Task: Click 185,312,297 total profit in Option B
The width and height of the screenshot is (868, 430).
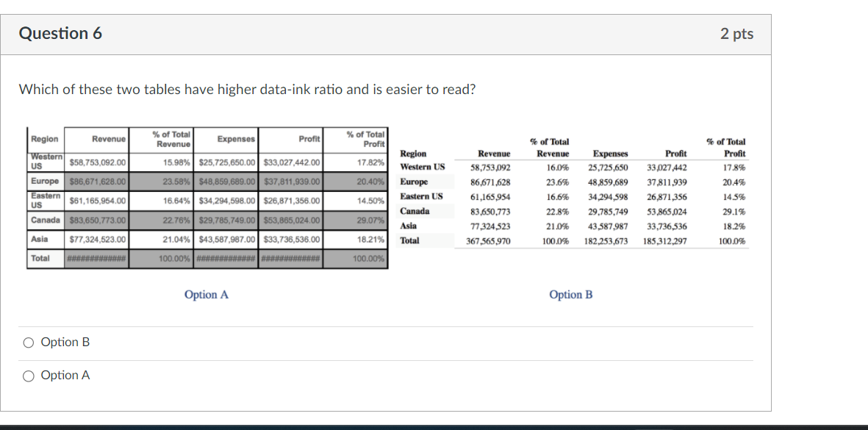Action: [x=665, y=241]
